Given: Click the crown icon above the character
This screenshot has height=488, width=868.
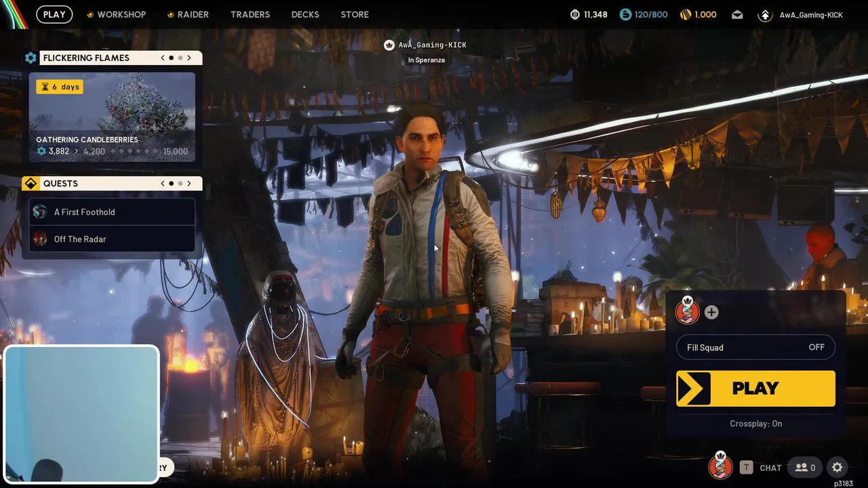Looking at the screenshot, I should point(389,45).
